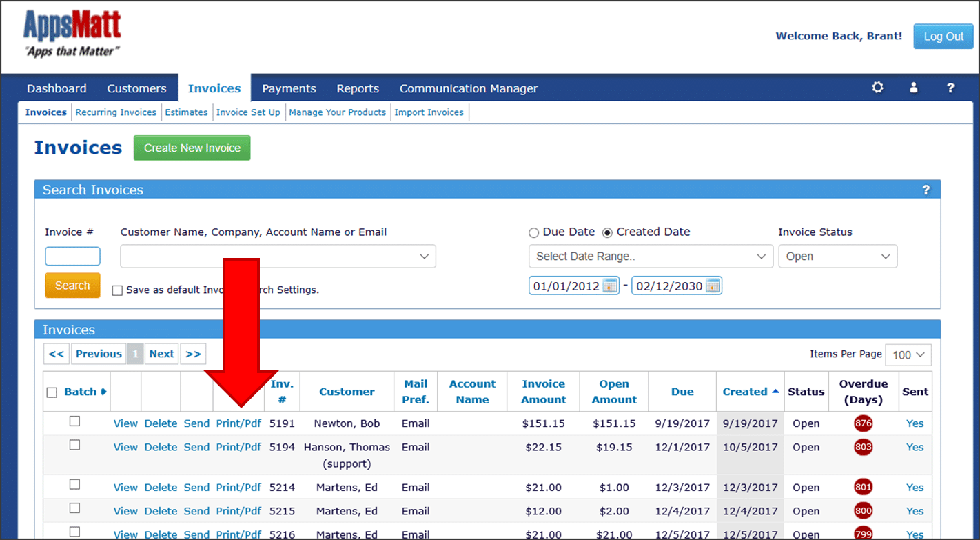Sort by the Open Amount column header
Image resolution: width=980 pixels, height=540 pixels.
pyautogui.click(x=614, y=392)
